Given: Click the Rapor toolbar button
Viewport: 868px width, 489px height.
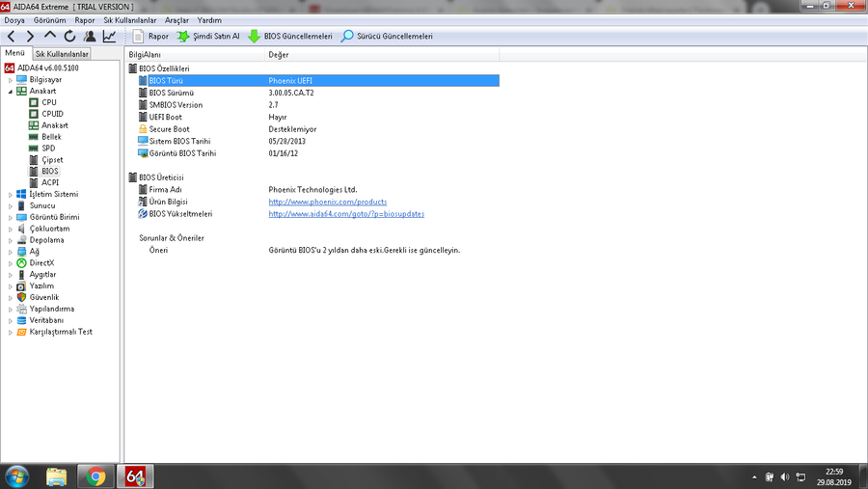Looking at the screenshot, I should point(150,37).
